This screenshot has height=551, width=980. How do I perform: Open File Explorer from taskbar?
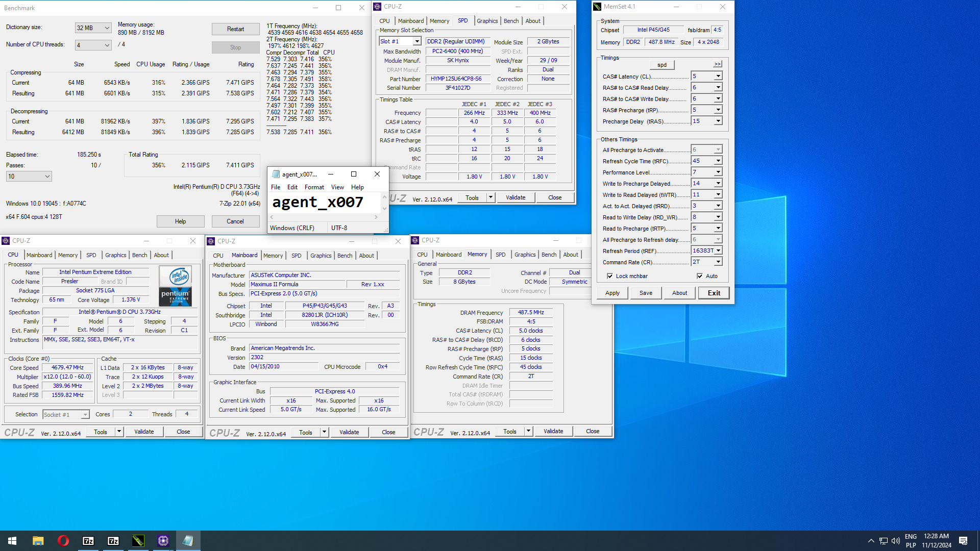coord(38,541)
